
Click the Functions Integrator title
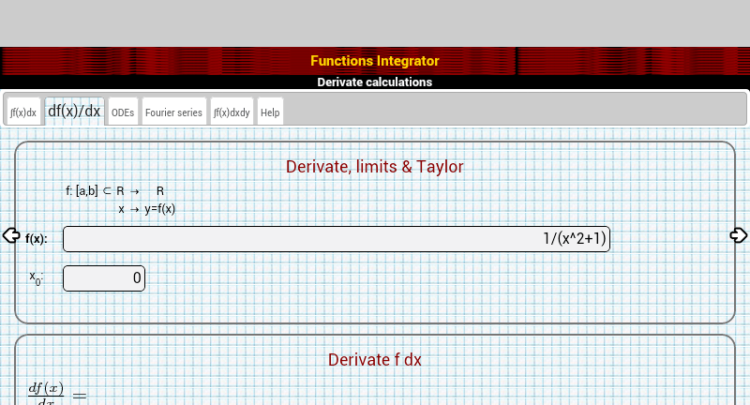click(374, 61)
